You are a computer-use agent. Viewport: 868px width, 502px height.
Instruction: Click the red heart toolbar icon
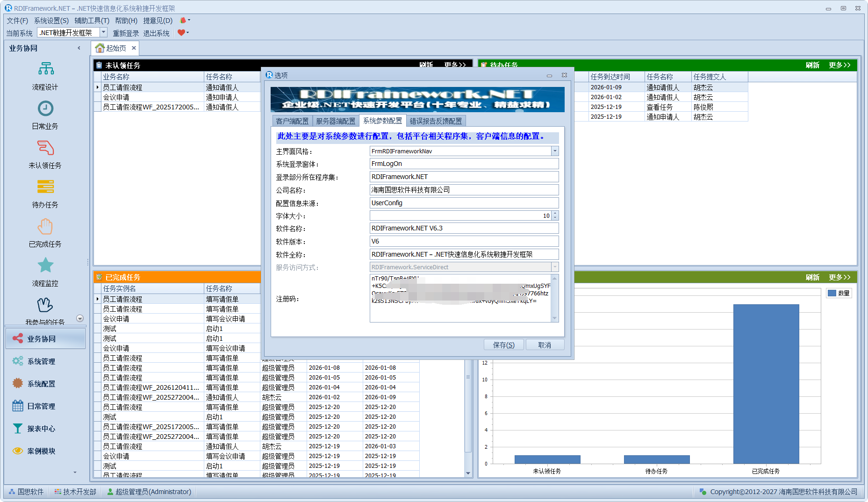click(x=181, y=33)
